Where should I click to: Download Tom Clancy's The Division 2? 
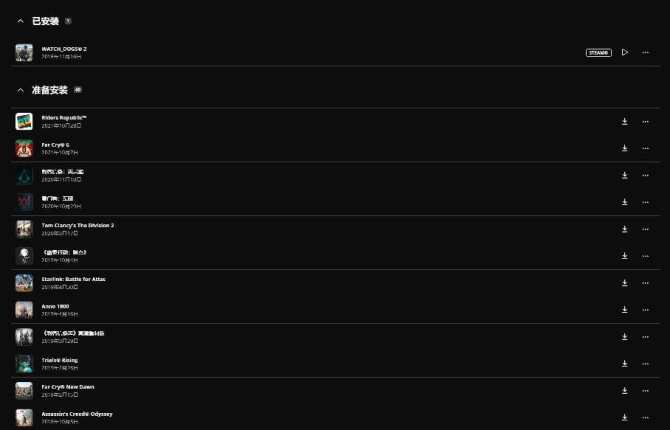click(624, 229)
